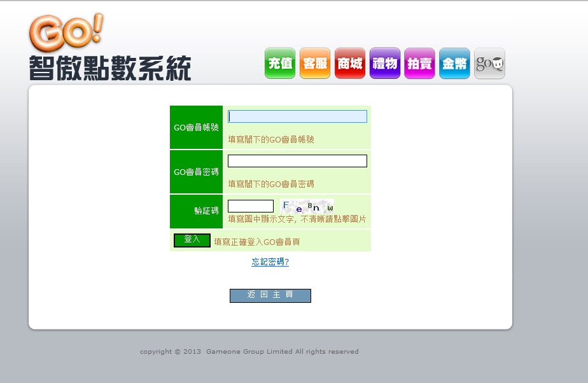Click the Gameone Group Limited copyright text

[249, 352]
